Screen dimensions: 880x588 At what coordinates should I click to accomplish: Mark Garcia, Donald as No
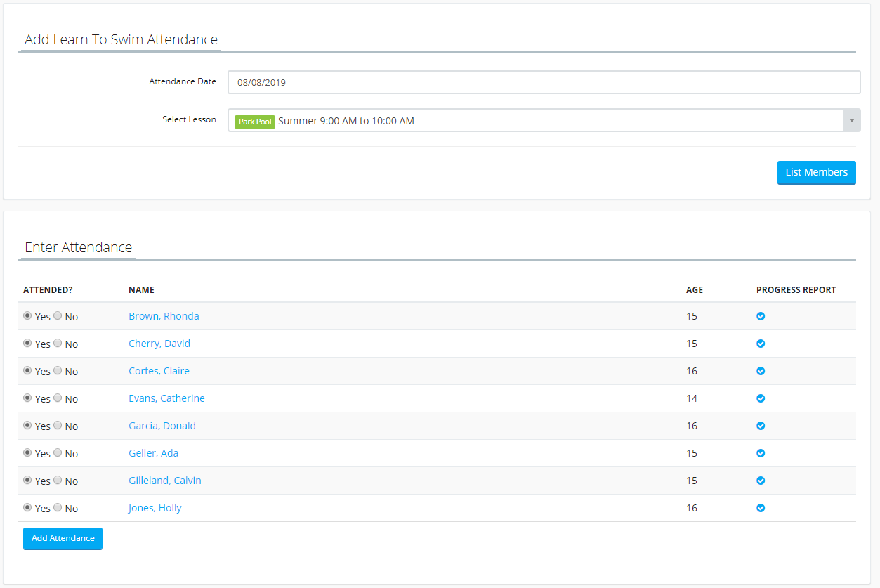point(58,425)
